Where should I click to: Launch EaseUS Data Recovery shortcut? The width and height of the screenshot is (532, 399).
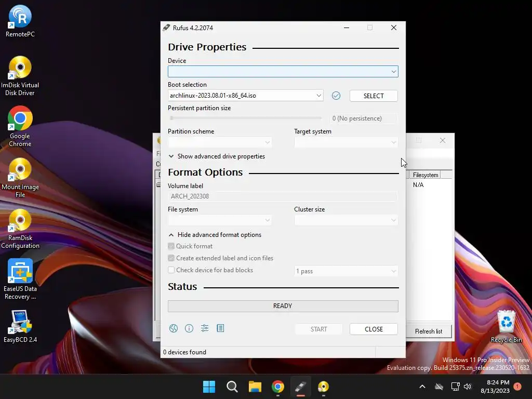point(20,280)
